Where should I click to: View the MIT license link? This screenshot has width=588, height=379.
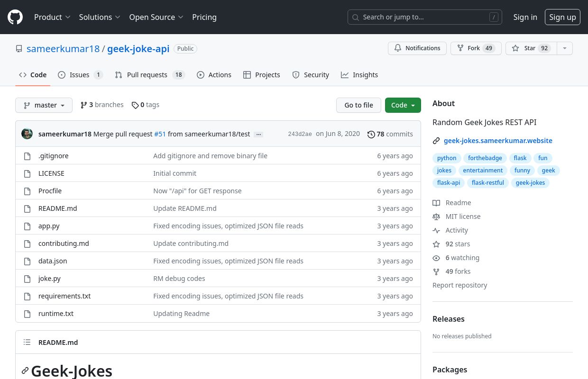[x=457, y=217]
